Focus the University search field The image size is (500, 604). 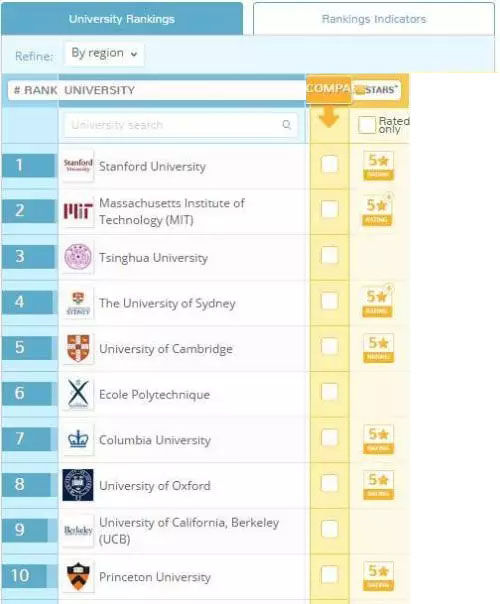point(180,125)
